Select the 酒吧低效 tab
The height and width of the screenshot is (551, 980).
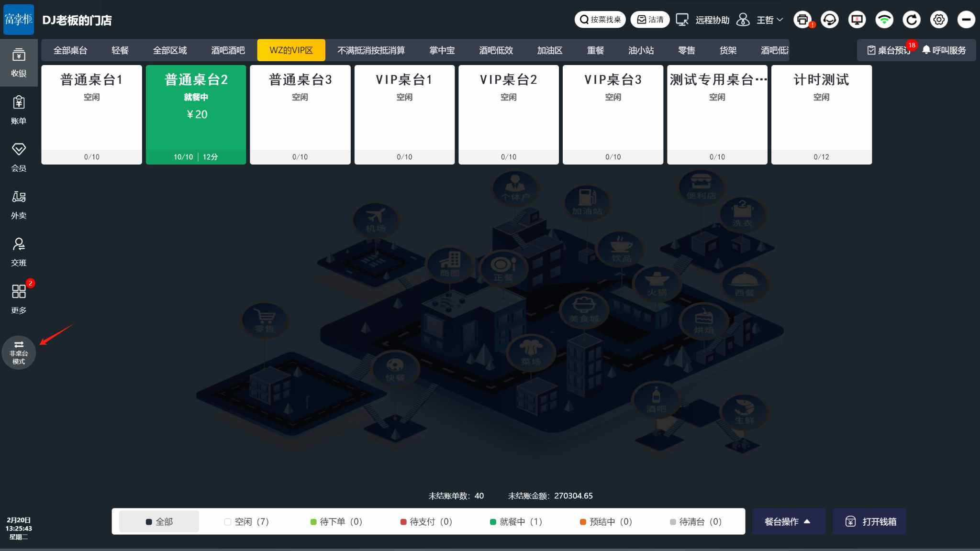[496, 50]
